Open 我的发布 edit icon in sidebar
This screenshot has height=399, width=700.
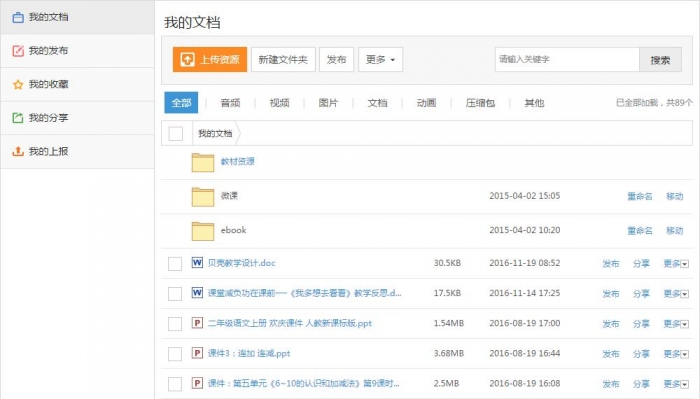tap(18, 51)
